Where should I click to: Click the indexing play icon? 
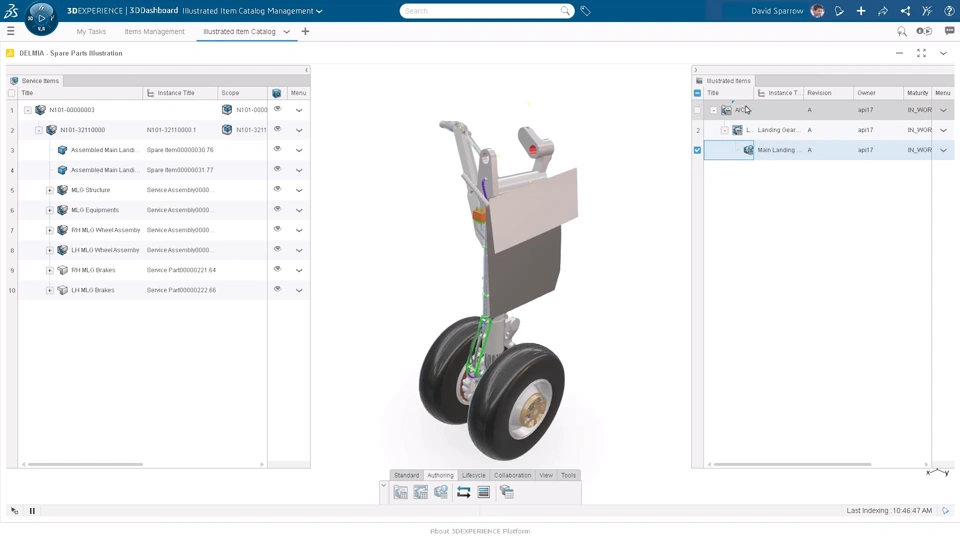[x=946, y=511]
